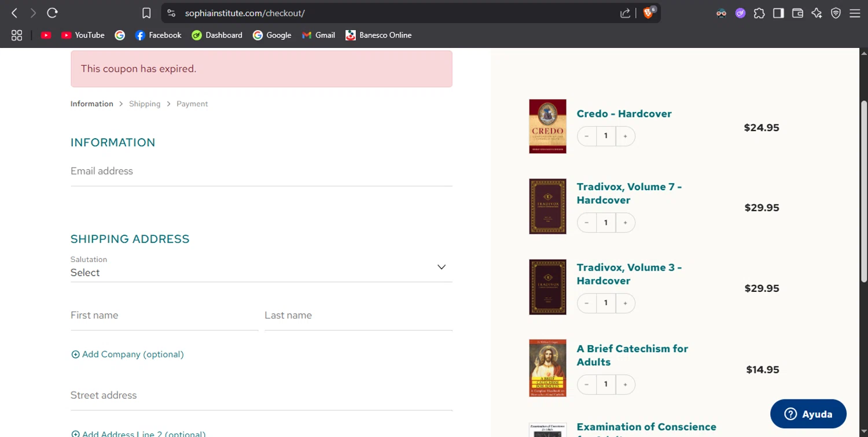
Task: Click the browser forward arrow
Action: click(x=33, y=13)
